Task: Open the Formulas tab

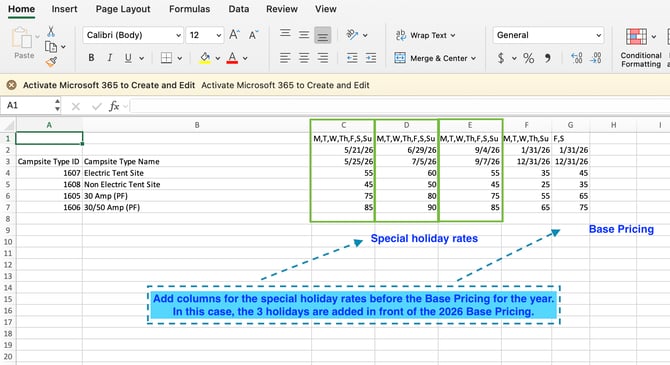Action: pyautogui.click(x=189, y=9)
